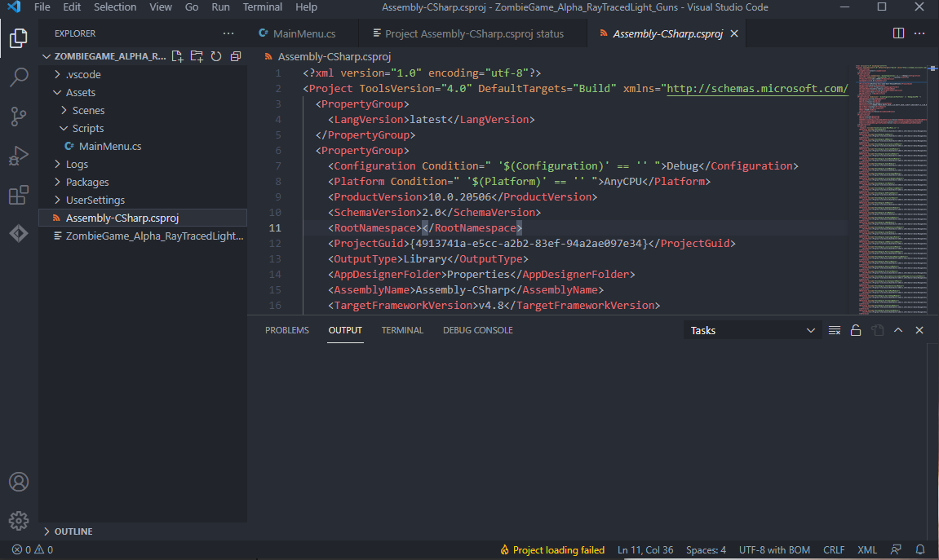
Task: Collapse all folders in Explorer
Action: pos(236,56)
